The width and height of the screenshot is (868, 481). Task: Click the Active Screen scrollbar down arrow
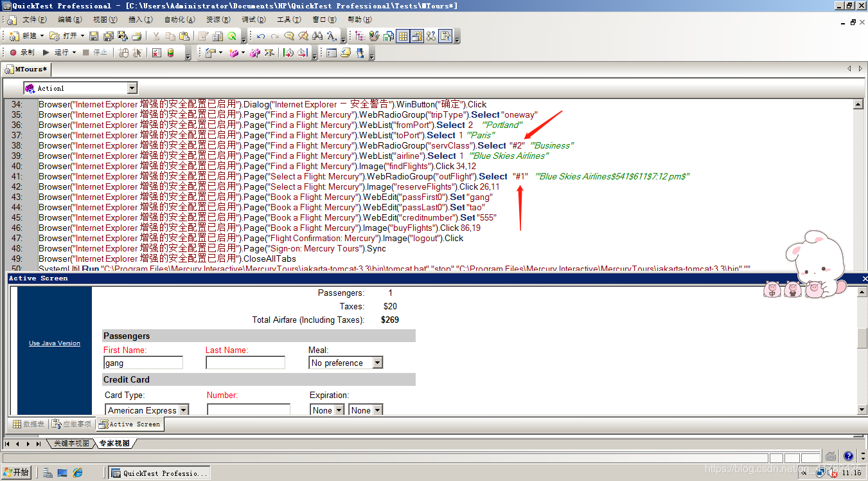point(862,410)
